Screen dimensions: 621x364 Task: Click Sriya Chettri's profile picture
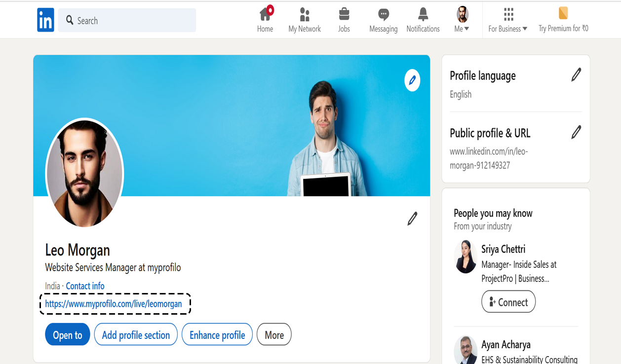(466, 256)
